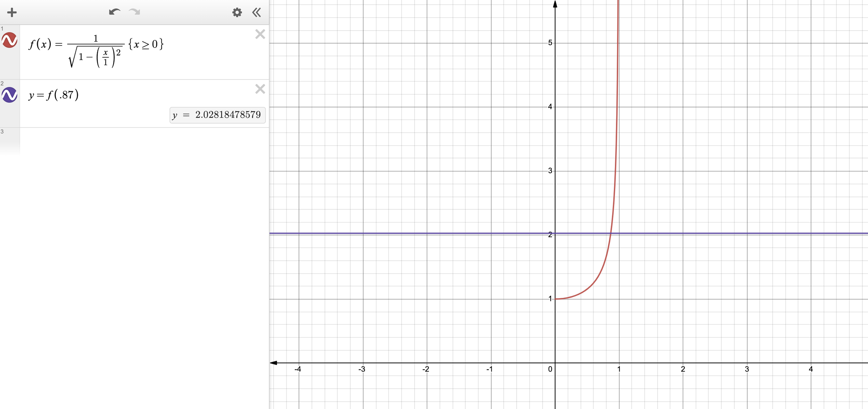
Task: Click the undo arrow icon
Action: click(114, 12)
